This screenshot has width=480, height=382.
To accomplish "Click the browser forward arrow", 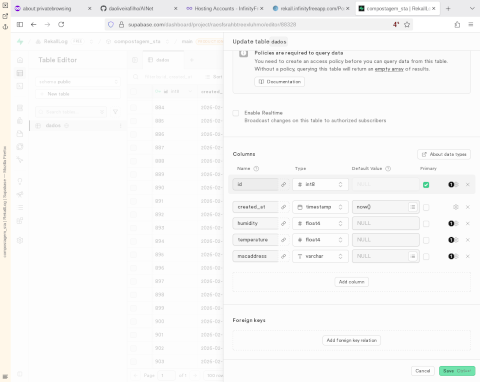I will [47, 24].
